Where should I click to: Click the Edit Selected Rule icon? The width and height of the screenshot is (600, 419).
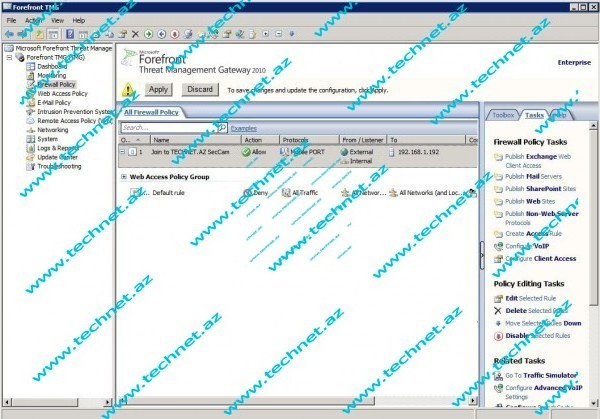click(498, 298)
